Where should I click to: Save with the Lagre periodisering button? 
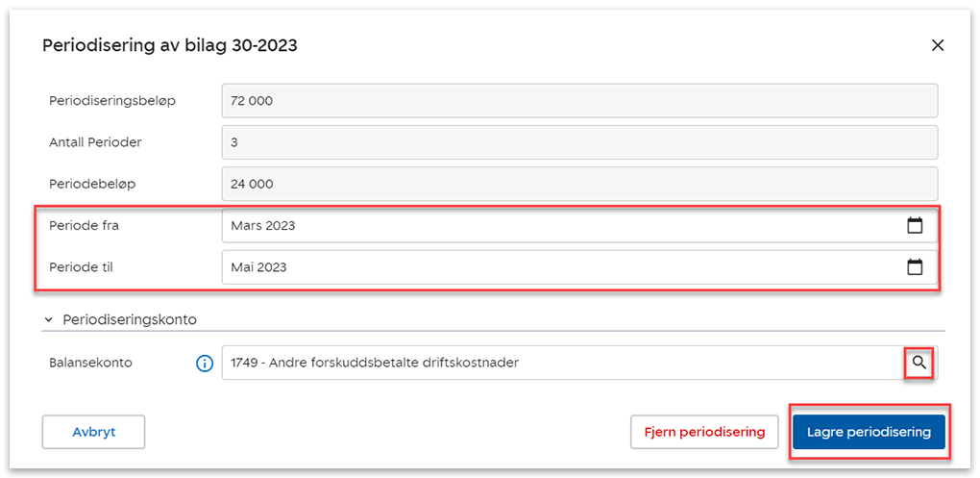click(869, 432)
